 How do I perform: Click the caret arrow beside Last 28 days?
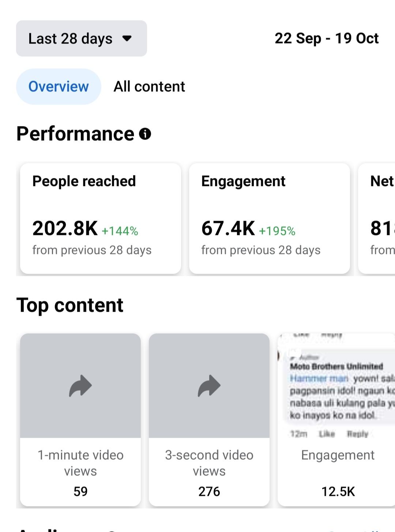point(127,38)
